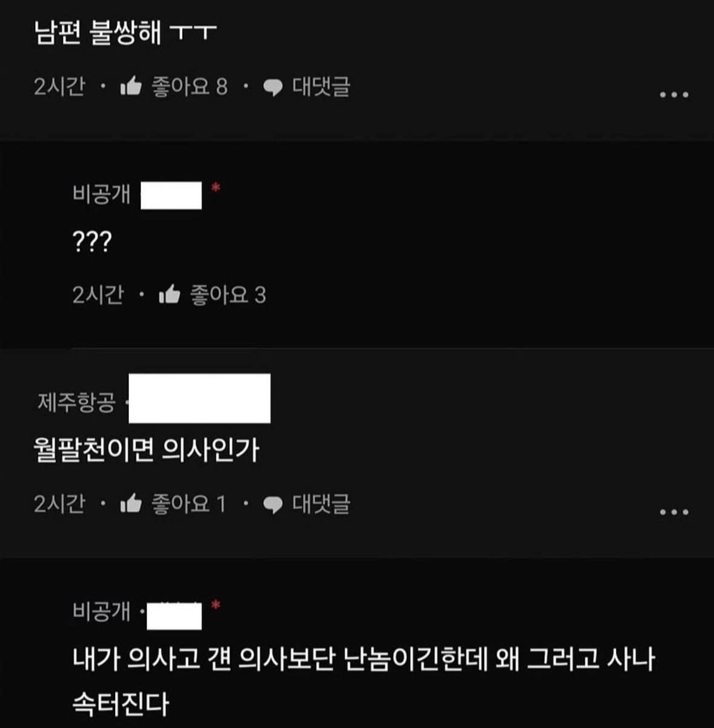Select '대댓글' link under 제주항공 comment
The image size is (714, 728).
[x=321, y=504]
